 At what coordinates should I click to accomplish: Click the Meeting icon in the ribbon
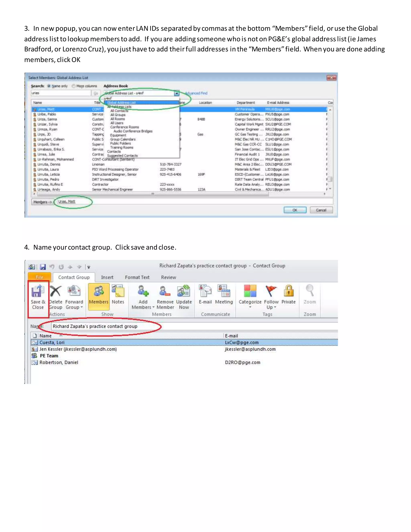[x=224, y=291]
